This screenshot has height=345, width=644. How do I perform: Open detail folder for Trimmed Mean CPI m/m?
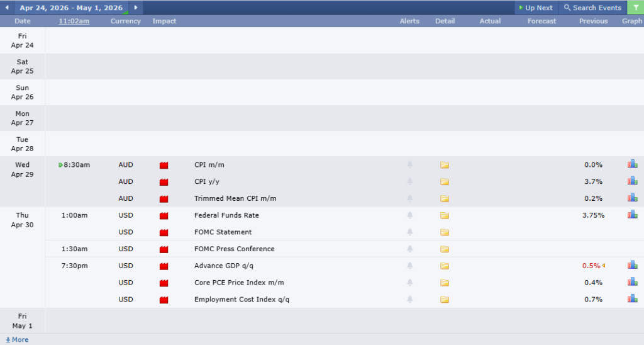pos(445,199)
